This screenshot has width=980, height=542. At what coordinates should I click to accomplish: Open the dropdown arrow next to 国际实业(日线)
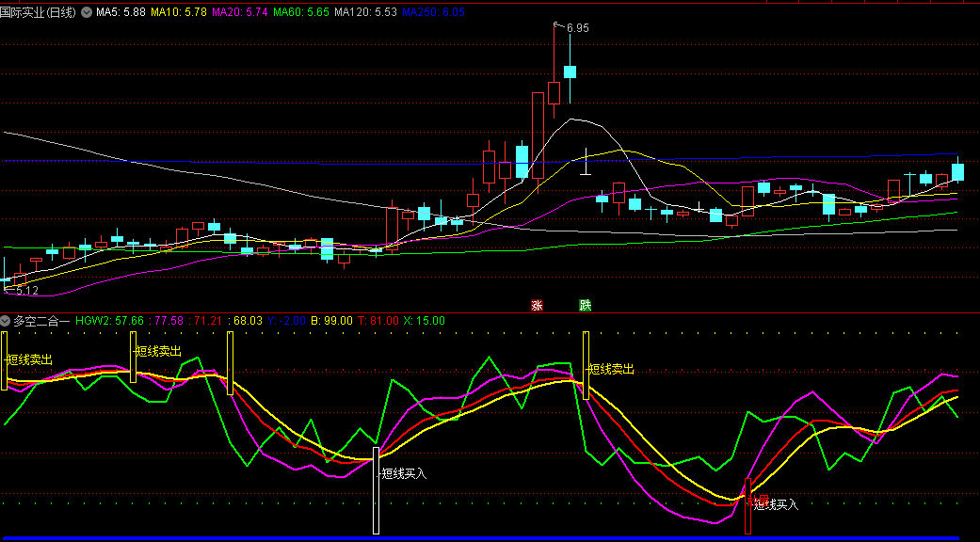tap(87, 12)
